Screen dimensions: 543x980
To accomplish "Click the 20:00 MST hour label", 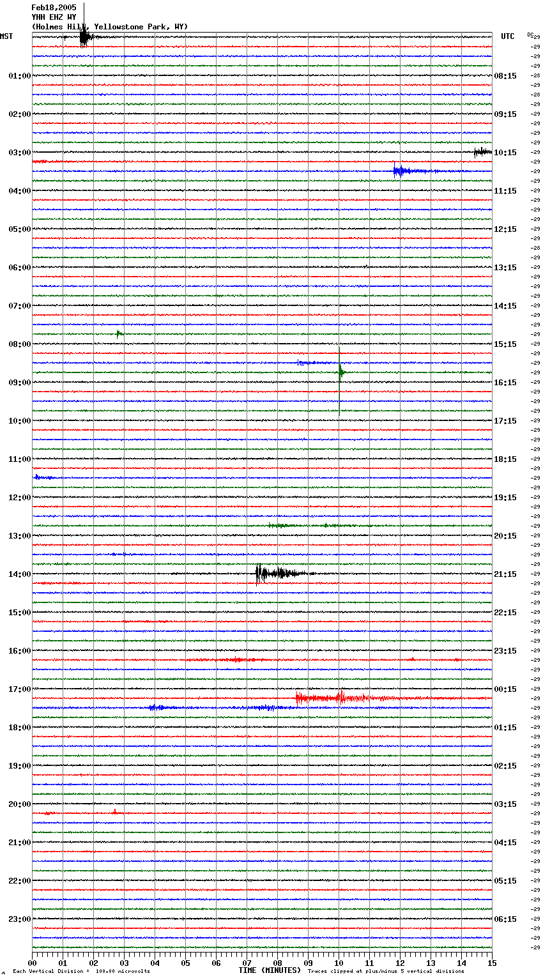I will [19, 804].
